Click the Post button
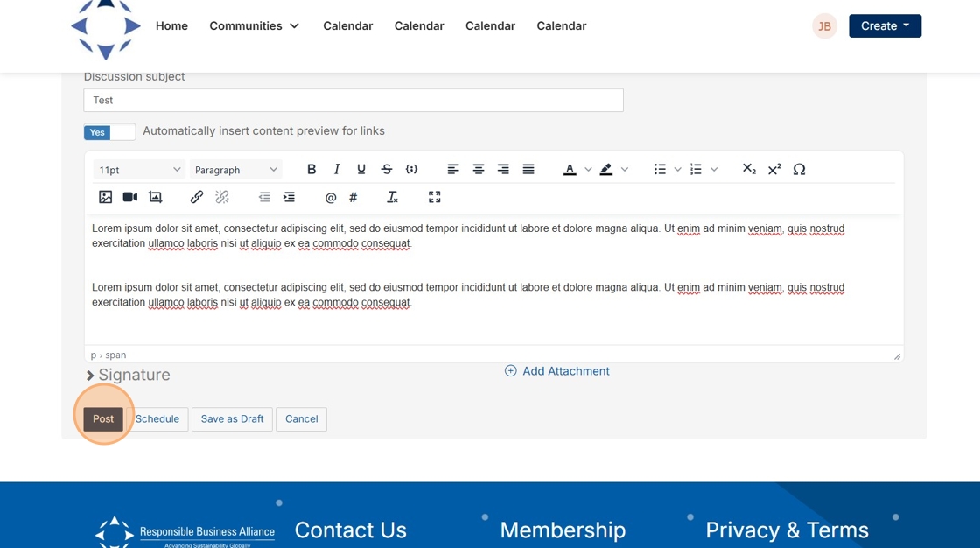The width and height of the screenshot is (980, 548). (103, 419)
